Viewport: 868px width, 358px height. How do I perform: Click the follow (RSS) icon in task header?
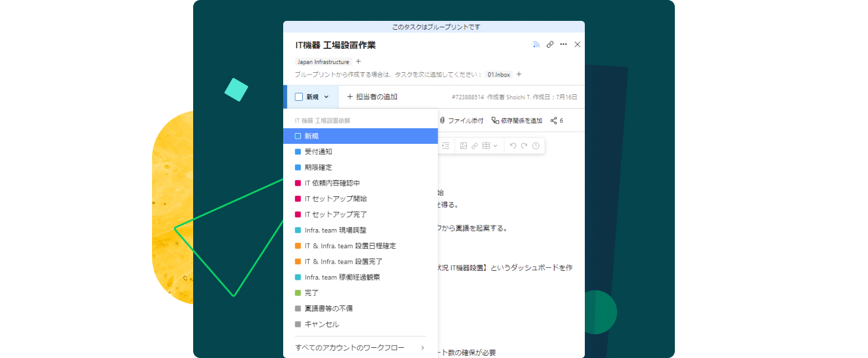536,44
